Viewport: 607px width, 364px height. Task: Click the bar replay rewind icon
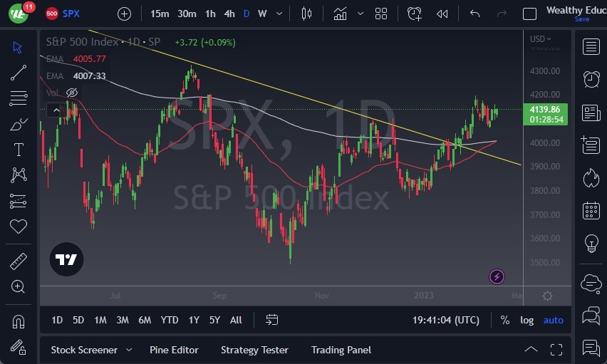[442, 14]
